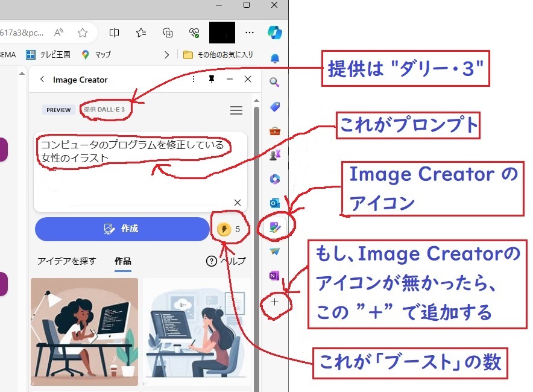Open the テレビ王国 bookmark
Viewport: 533px width, 392px height.
coord(48,54)
